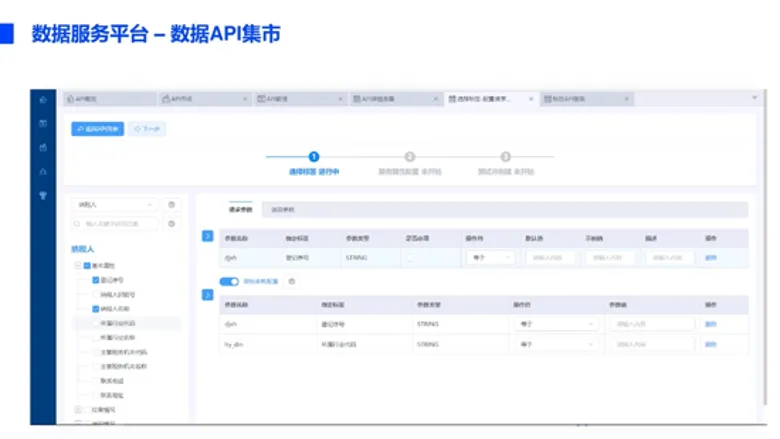Click the 示例值 input in the djxh row
The image size is (780, 439).
tap(610, 258)
